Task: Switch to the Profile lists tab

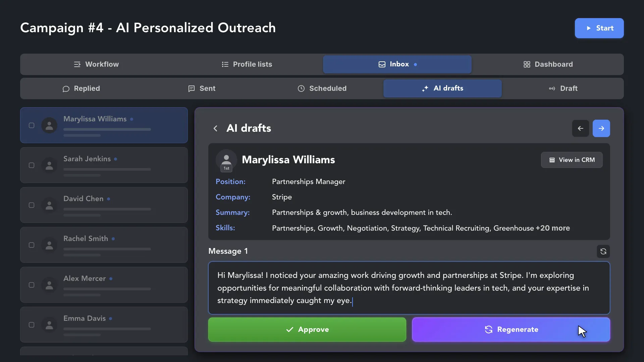Action: 247,64
